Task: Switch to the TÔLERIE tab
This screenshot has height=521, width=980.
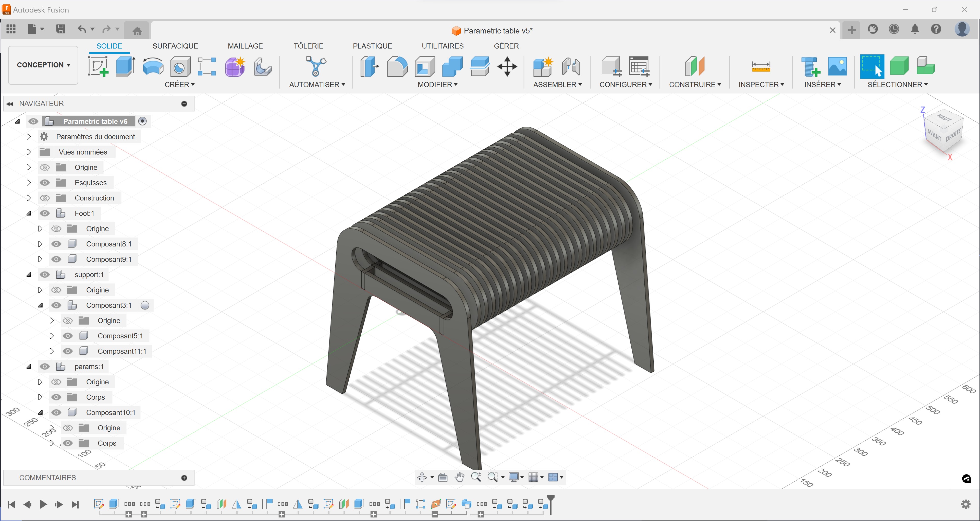Action: [308, 46]
